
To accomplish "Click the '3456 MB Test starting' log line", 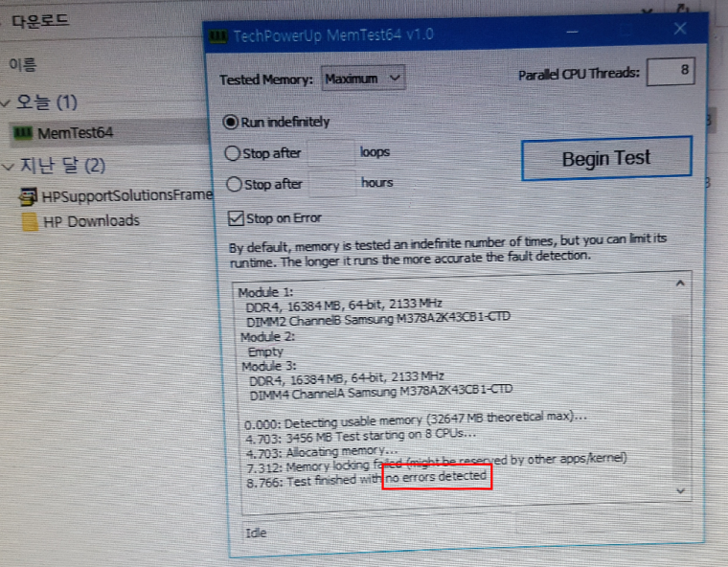I will [x=360, y=437].
